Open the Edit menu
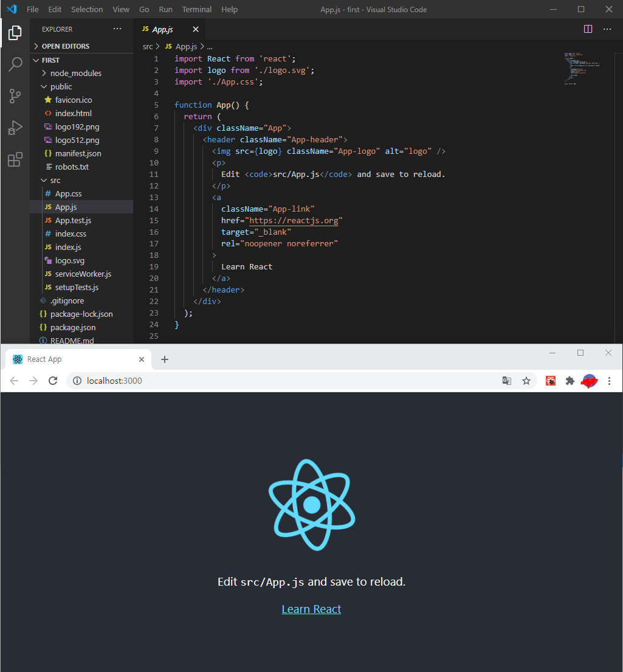The height and width of the screenshot is (672, 623). tap(55, 10)
